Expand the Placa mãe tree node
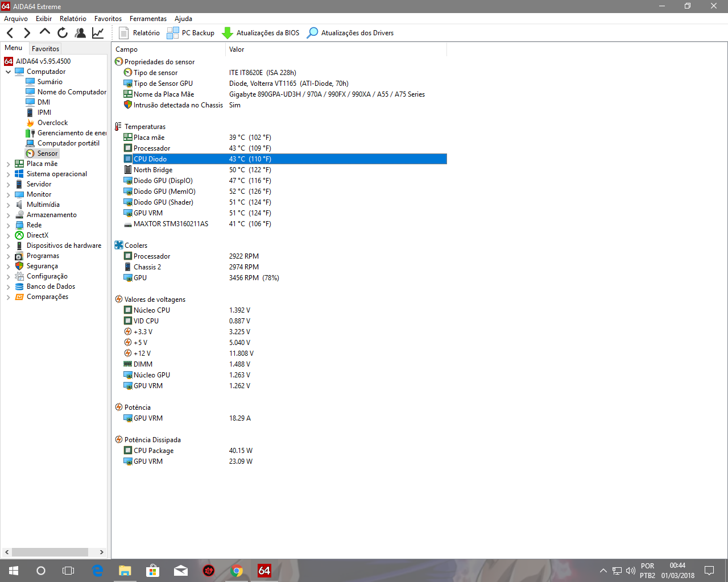This screenshot has width=728, height=582. tap(8, 164)
